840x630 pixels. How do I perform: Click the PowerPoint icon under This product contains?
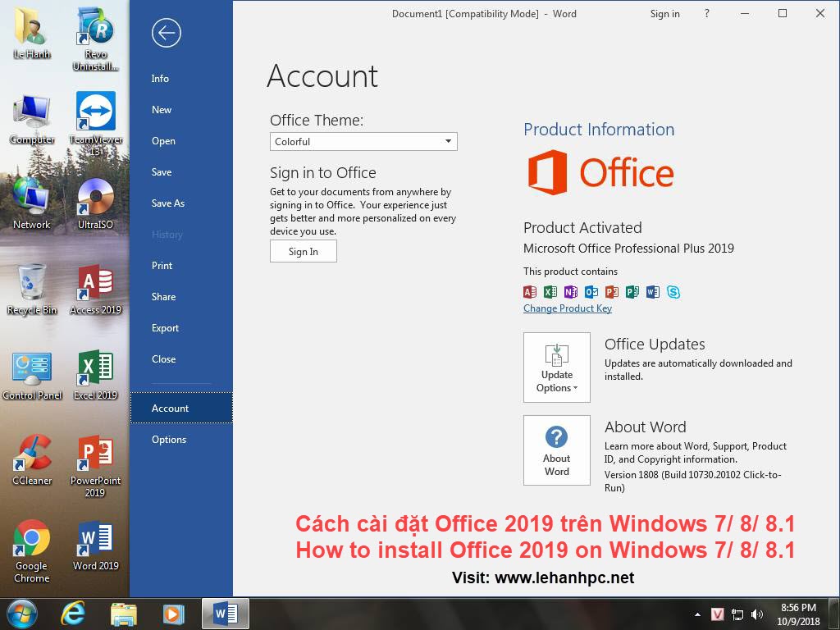click(612, 291)
